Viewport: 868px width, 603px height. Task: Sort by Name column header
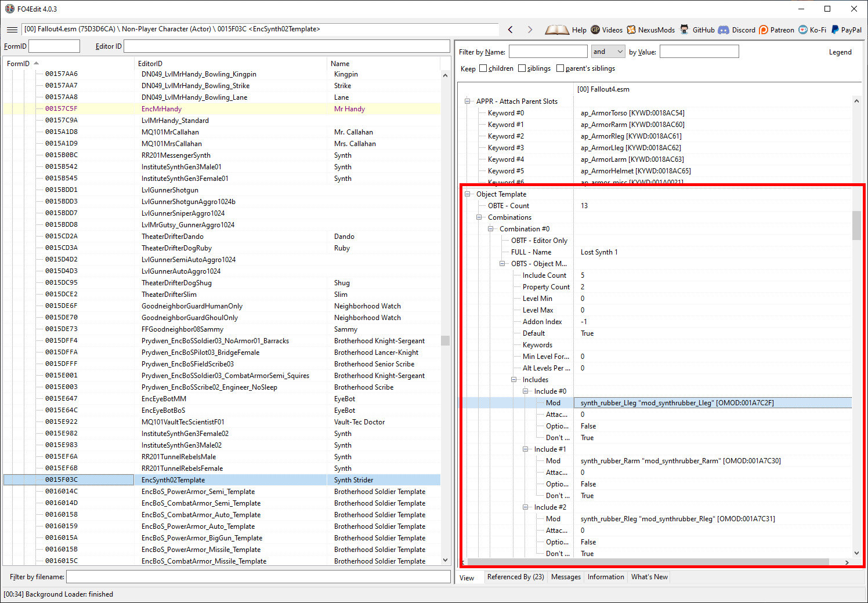384,63
